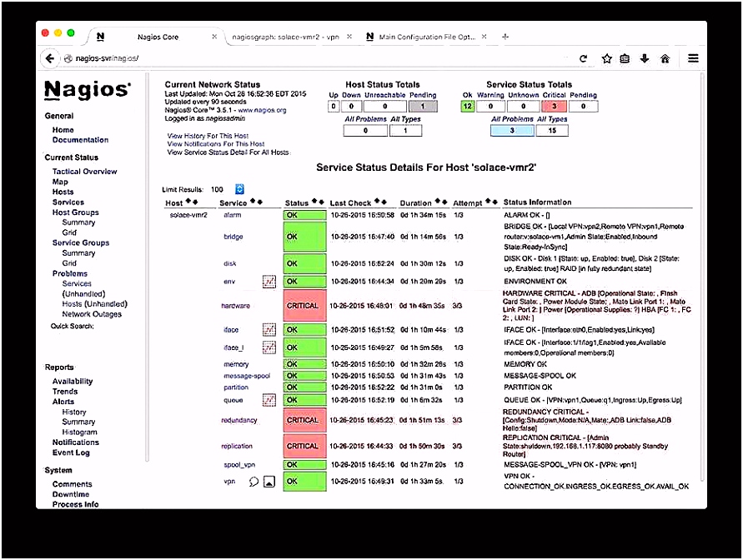Reload the page with refresh icon
This screenshot has width=743, height=560.
click(x=584, y=58)
